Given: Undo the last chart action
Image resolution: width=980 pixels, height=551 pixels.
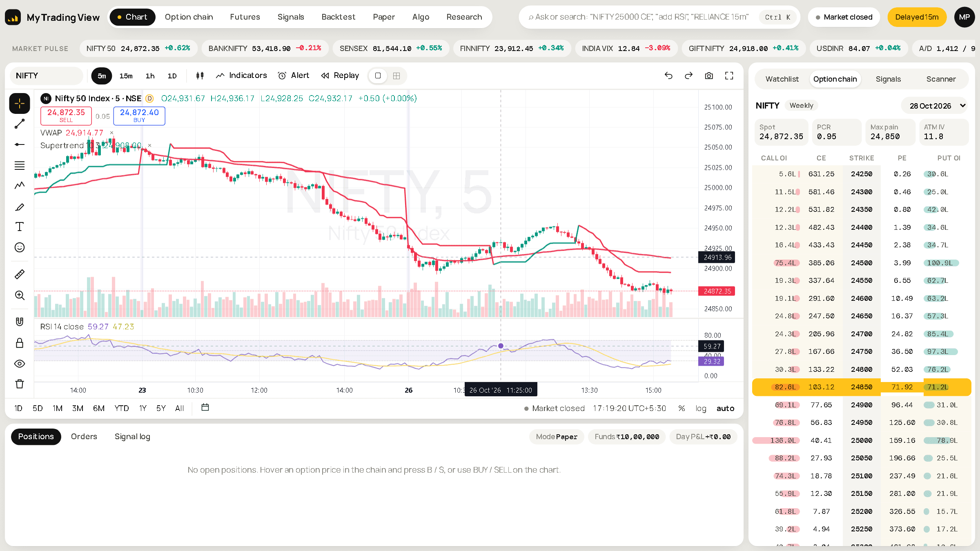Looking at the screenshot, I should [x=668, y=76].
